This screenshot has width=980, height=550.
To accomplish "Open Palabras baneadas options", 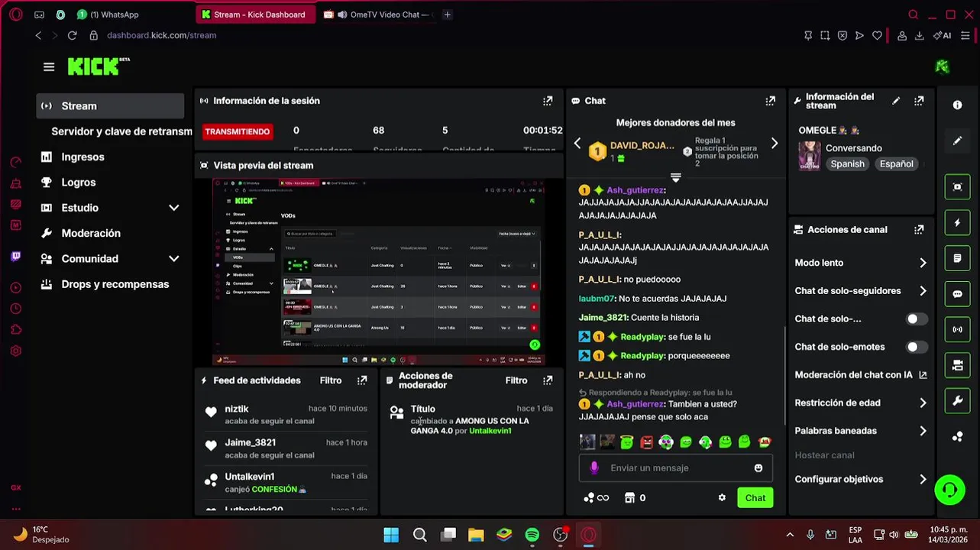I will (x=860, y=431).
